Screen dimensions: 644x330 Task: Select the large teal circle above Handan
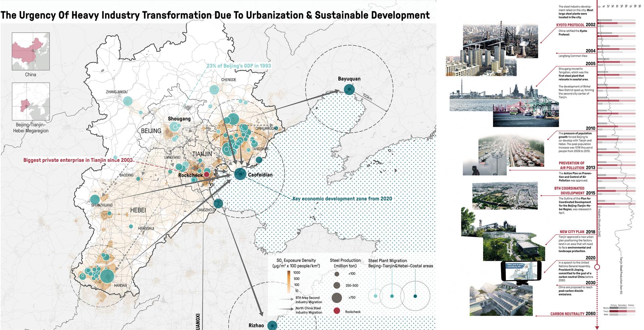108,276
